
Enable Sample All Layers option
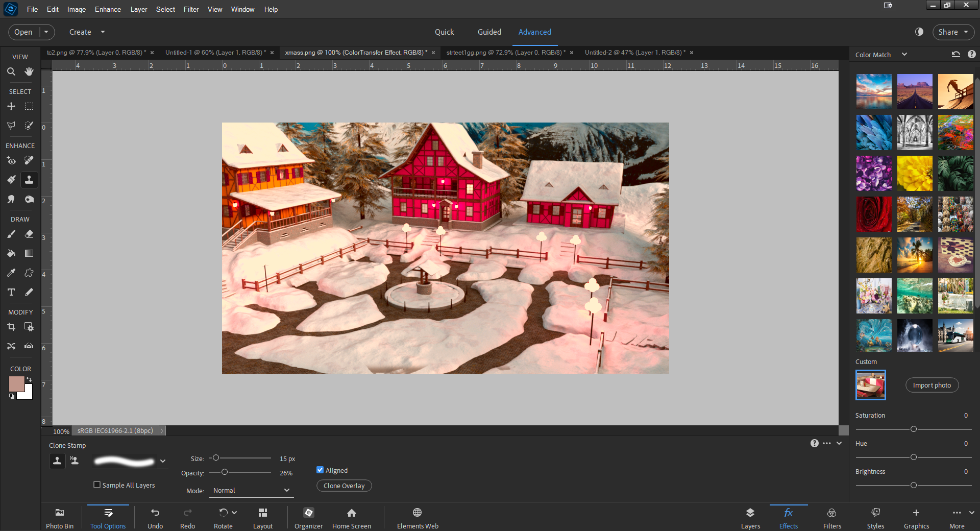coord(97,485)
